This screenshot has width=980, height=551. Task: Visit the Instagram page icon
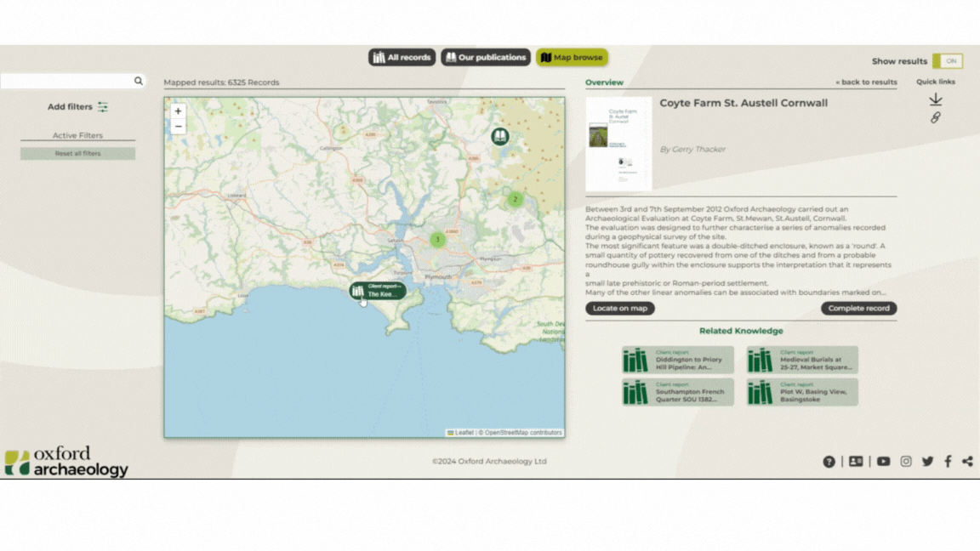(906, 461)
